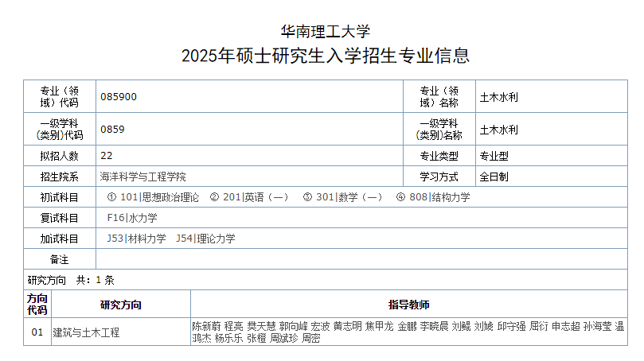The image size is (644, 361).
Task: Select the first-level discipline code 0859
Action: (112, 130)
